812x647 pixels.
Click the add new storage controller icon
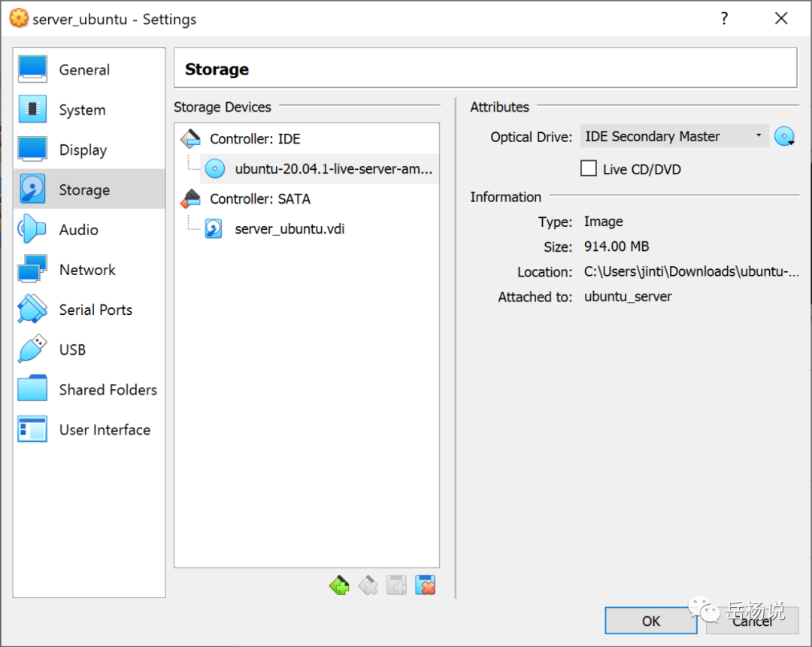click(x=339, y=585)
